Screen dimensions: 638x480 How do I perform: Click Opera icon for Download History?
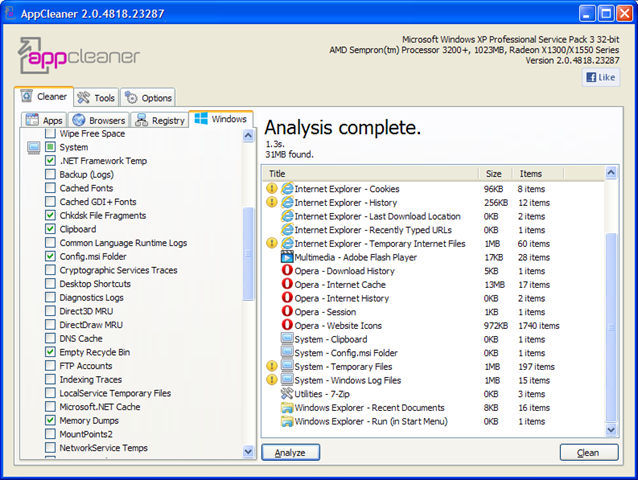[287, 271]
